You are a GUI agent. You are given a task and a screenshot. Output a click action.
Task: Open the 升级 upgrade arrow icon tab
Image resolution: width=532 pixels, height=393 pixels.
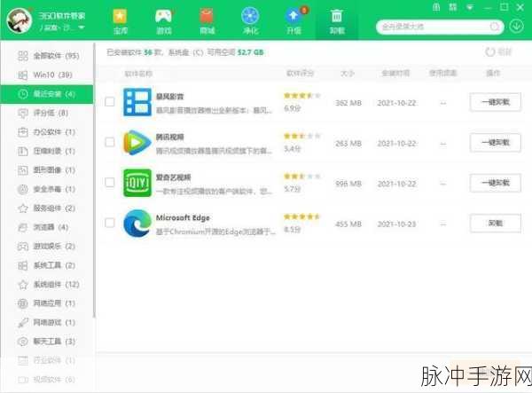tap(293, 21)
